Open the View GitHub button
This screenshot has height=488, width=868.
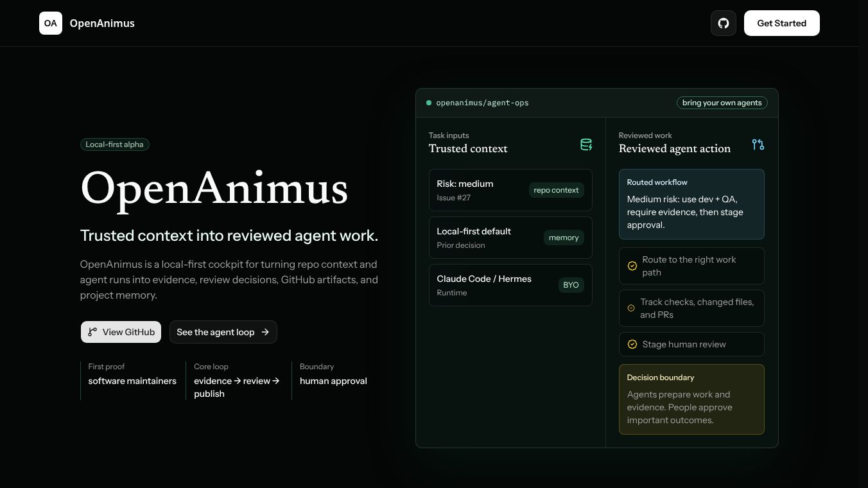(x=121, y=332)
